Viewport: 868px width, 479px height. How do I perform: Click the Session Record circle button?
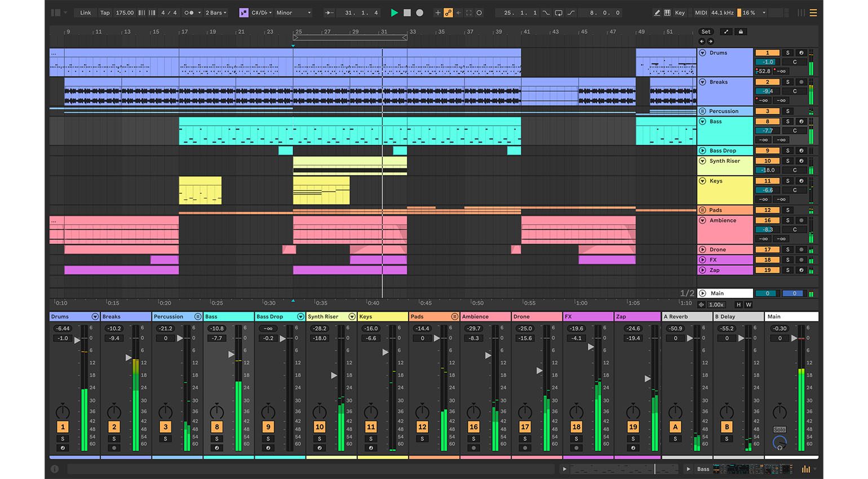(x=479, y=12)
